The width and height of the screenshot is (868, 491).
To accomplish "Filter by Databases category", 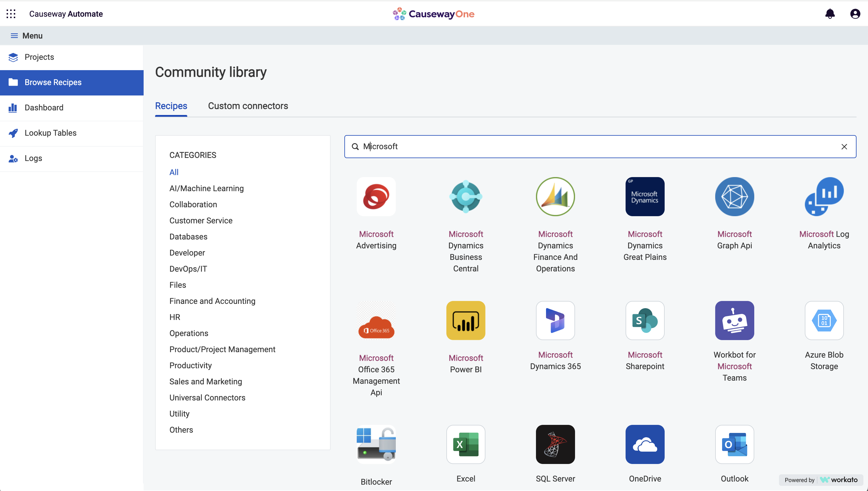I will [188, 237].
